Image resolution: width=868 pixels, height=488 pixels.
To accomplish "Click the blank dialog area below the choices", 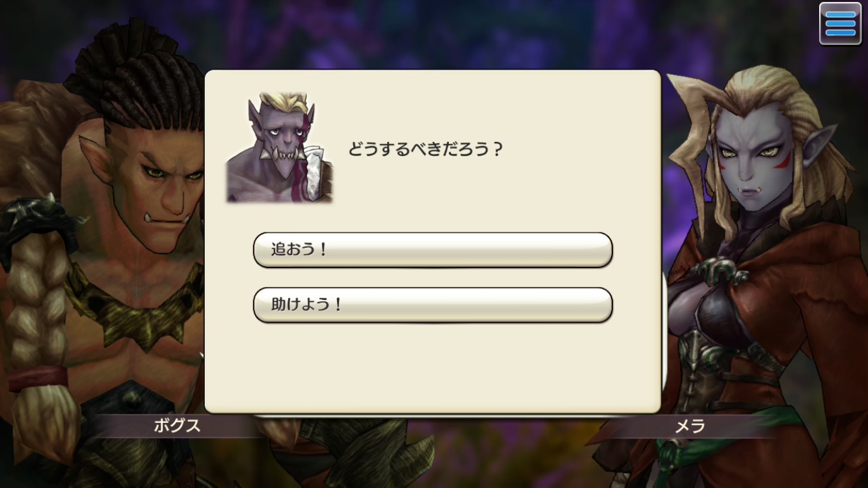I will 433,368.
